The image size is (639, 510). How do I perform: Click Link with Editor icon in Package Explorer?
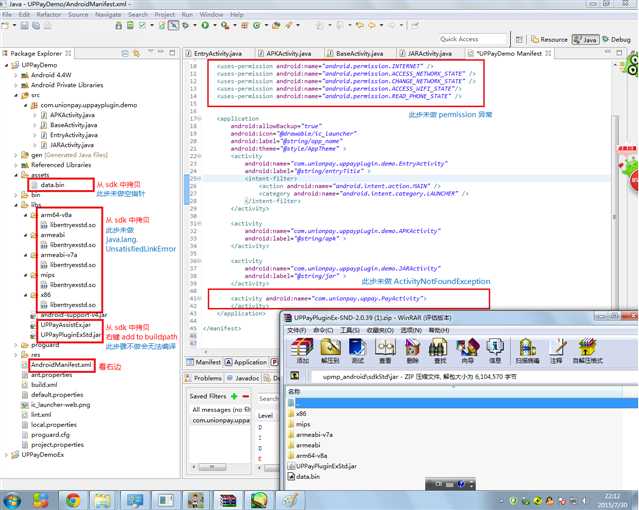point(136,53)
